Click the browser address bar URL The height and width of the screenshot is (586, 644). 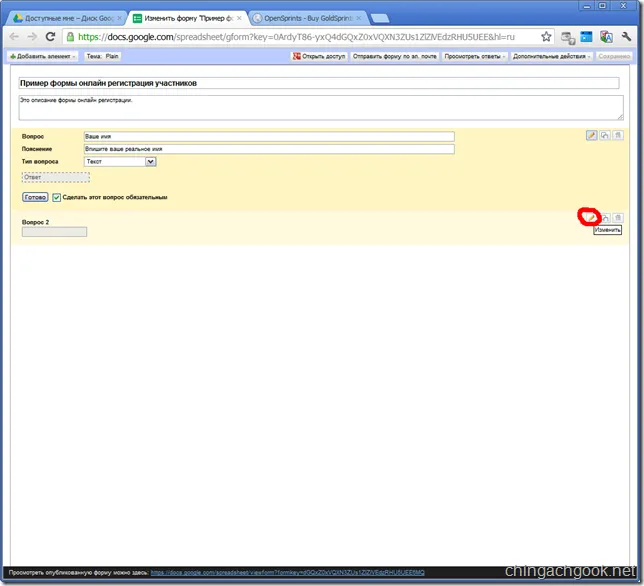296,37
